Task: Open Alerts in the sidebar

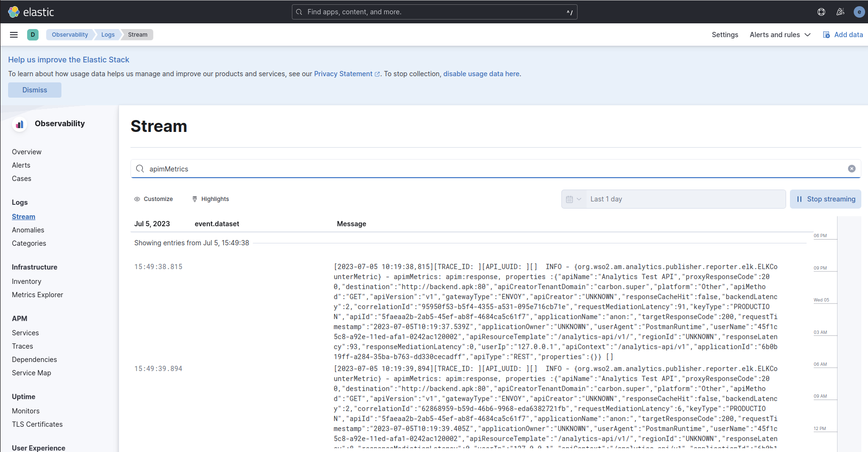Action: click(21, 165)
